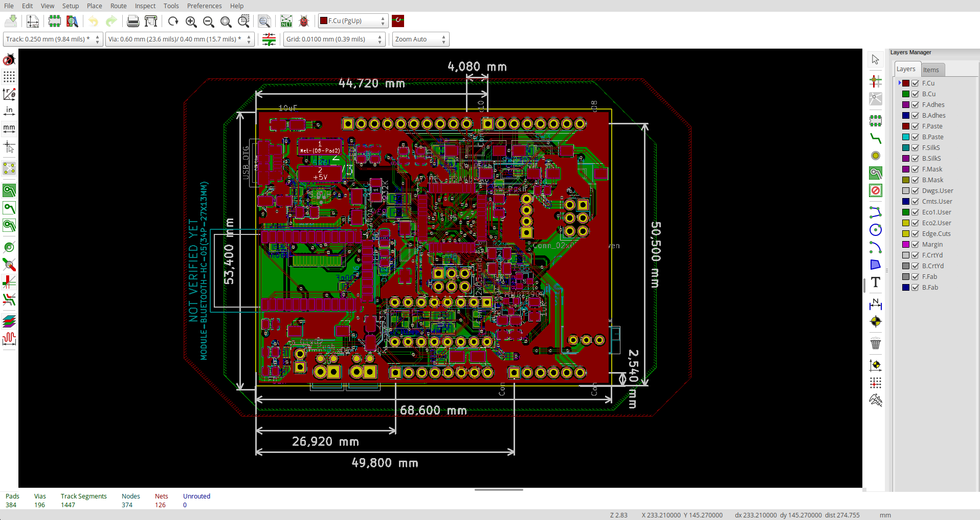The width and height of the screenshot is (980, 520).
Task: Click the Find magnifier icon
Action: coord(264,21)
